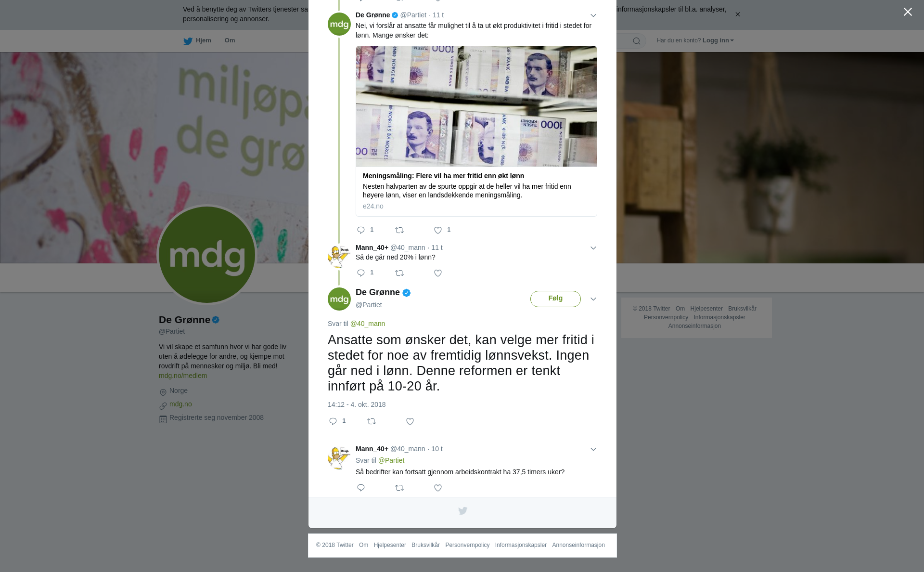The image size is (924, 572).
Task: Open the e24.no banknote article image
Action: tap(476, 106)
